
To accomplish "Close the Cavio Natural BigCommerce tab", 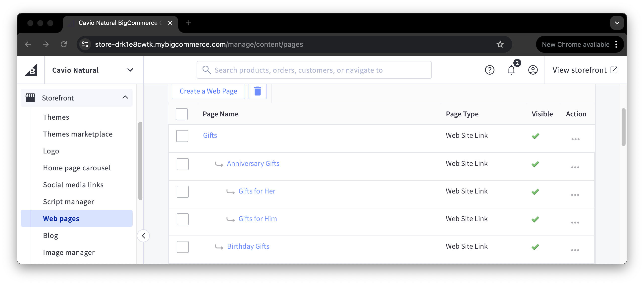I will coord(170,23).
